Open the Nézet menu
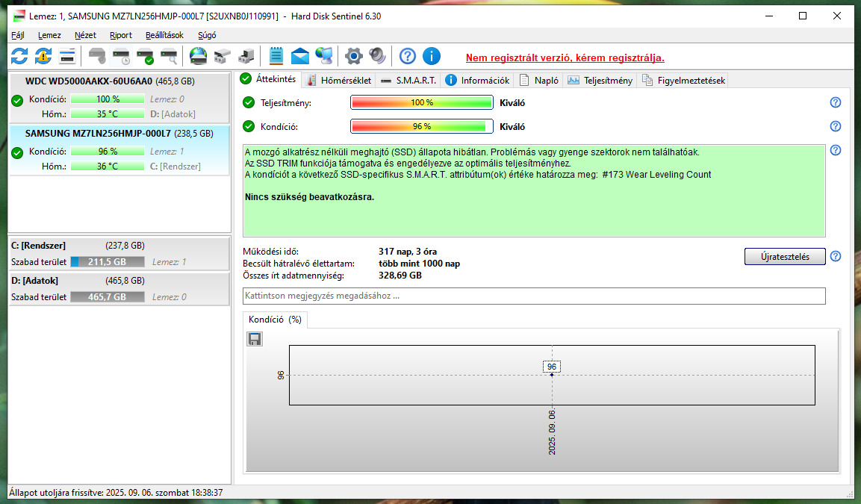This screenshot has height=504, width=861. pyautogui.click(x=85, y=35)
